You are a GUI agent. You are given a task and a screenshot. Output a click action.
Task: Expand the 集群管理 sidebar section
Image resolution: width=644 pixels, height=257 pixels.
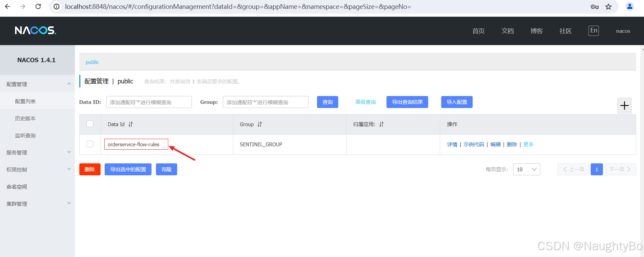pyautogui.click(x=37, y=204)
